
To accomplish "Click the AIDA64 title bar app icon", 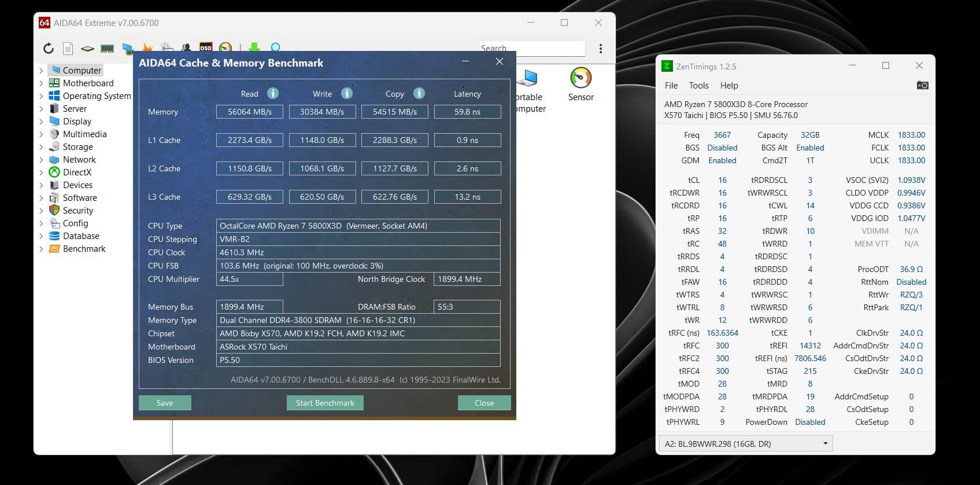I will 44,23.
